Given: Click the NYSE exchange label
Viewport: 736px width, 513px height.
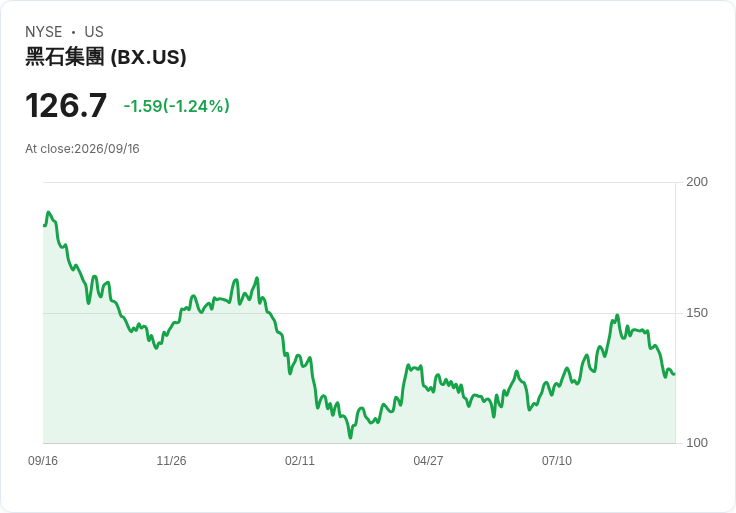Looking at the screenshot, I should pyautogui.click(x=44, y=32).
